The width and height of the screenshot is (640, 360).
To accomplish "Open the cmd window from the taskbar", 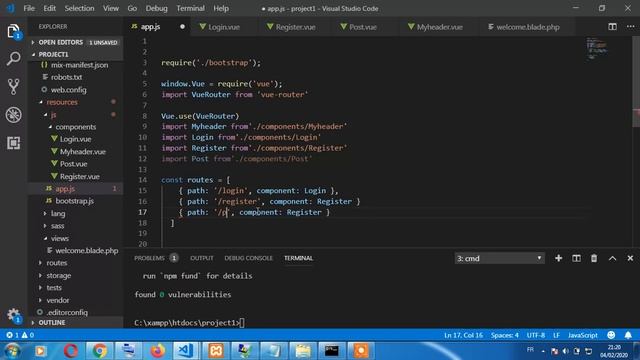I will click(332, 351).
